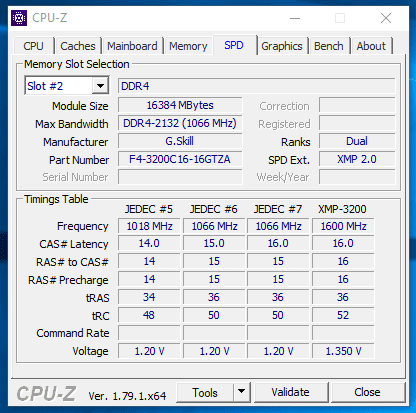This screenshot has height=413, width=416.
Task: Switch to the Bench tab
Action: tap(329, 46)
